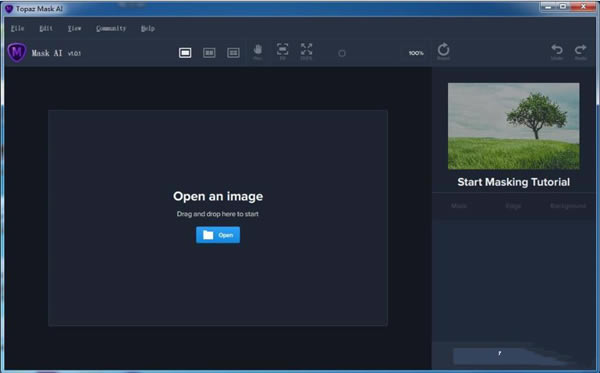Select the single image view icon
The image size is (600, 373).
click(x=185, y=53)
